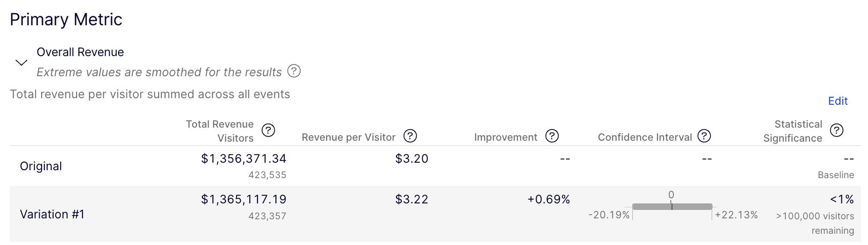The height and width of the screenshot is (245, 868).
Task: Open help icon for Total Revenue Visitors
Action: click(x=268, y=130)
